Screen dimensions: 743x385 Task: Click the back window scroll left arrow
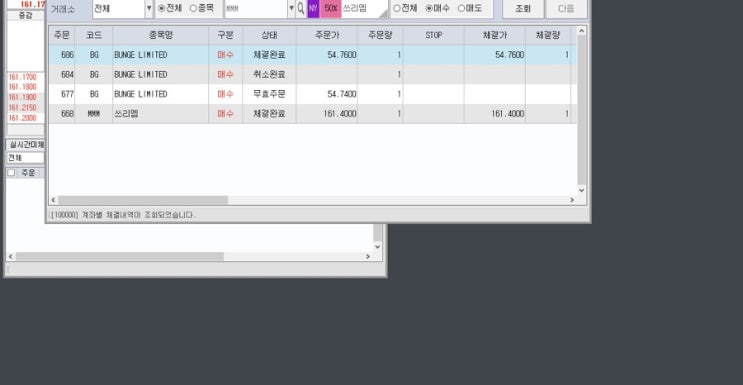click(x=10, y=257)
